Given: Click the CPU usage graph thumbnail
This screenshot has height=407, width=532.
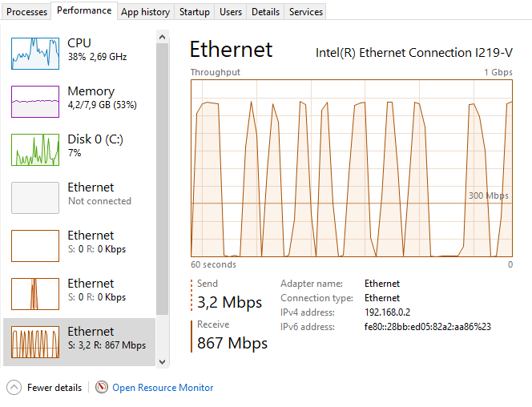Looking at the screenshot, I should (35, 54).
